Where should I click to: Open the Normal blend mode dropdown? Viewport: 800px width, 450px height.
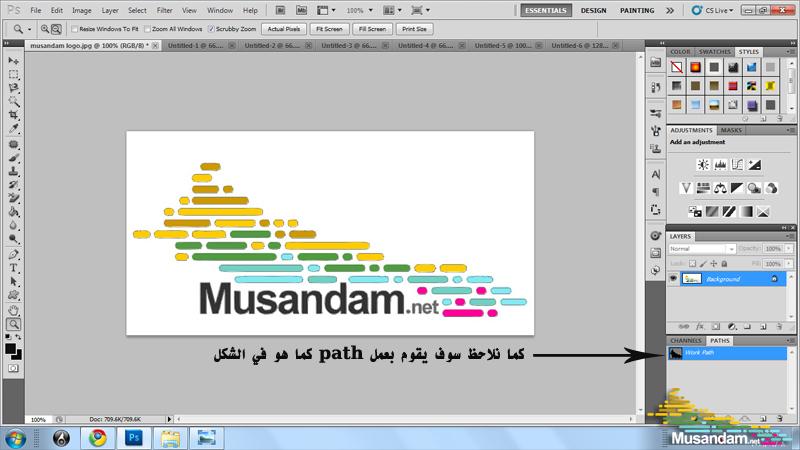(x=702, y=249)
